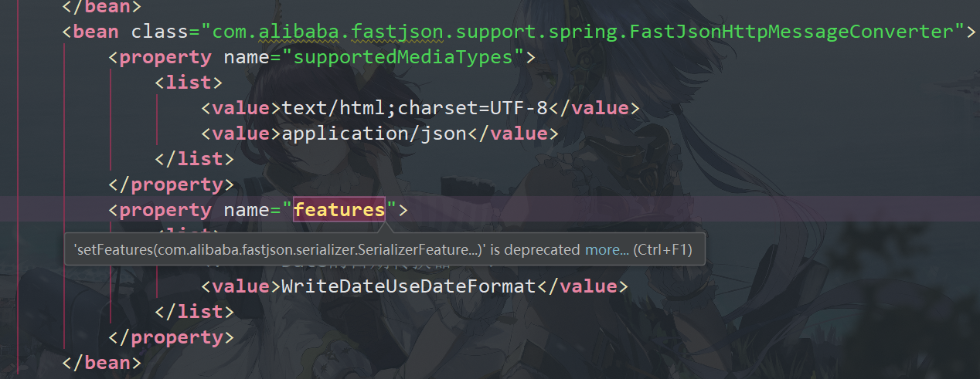Click the highlighted 'features' attribute value

click(x=339, y=210)
